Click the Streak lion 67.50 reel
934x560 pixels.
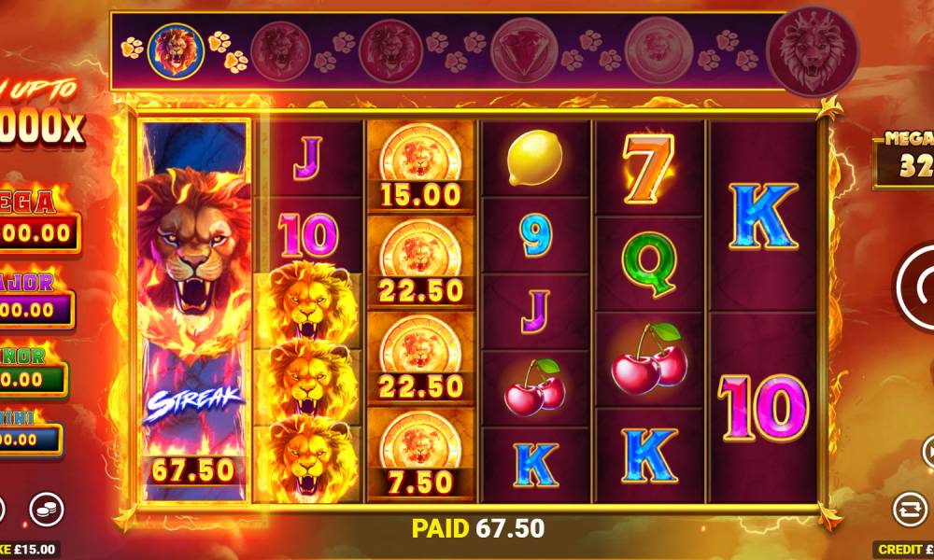[195, 311]
